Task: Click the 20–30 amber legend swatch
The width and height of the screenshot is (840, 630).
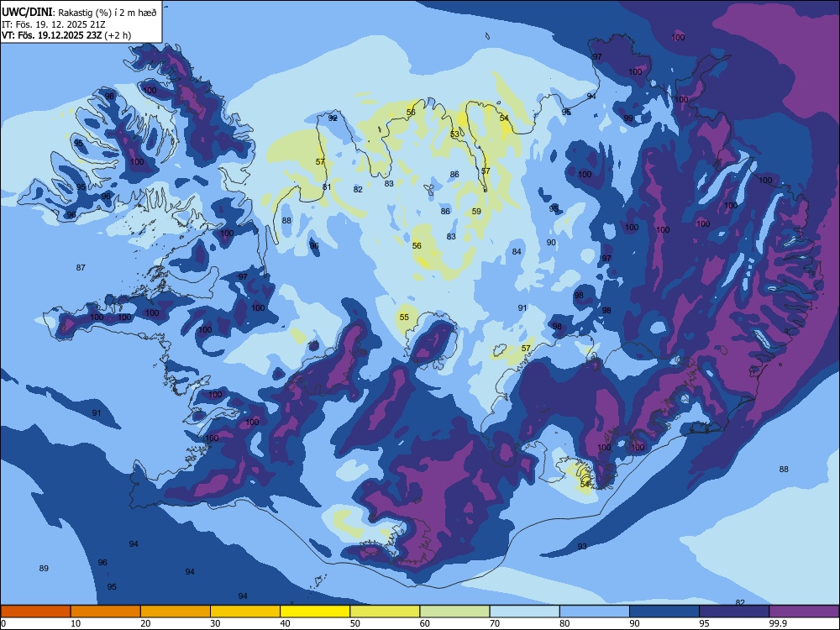Action: [176, 612]
